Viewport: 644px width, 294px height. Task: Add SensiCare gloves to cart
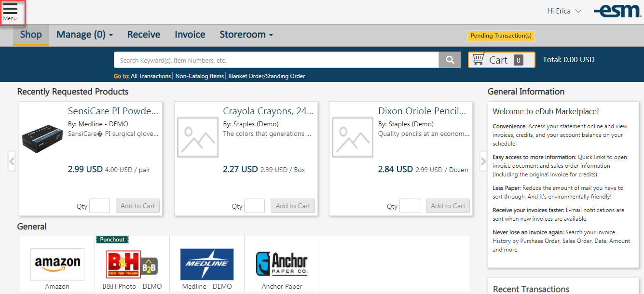[x=137, y=206]
